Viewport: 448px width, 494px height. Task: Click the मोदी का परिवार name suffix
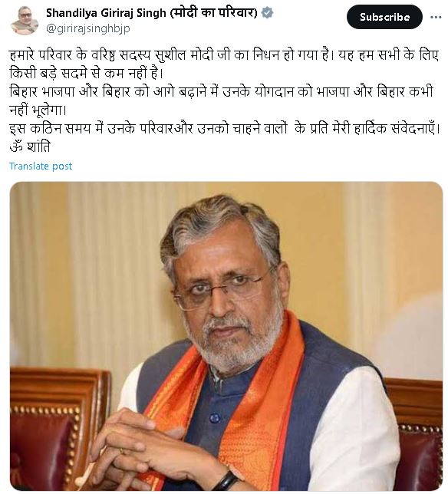click(213, 13)
